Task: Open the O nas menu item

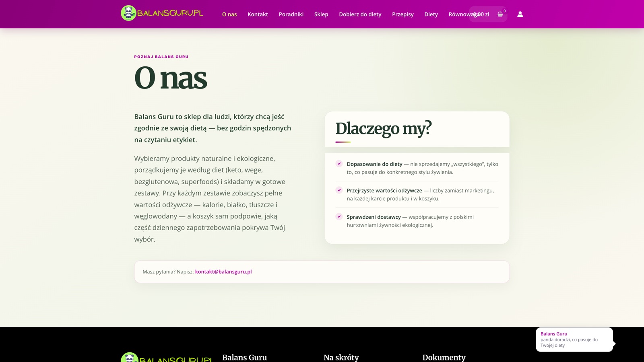Action: 229,14
